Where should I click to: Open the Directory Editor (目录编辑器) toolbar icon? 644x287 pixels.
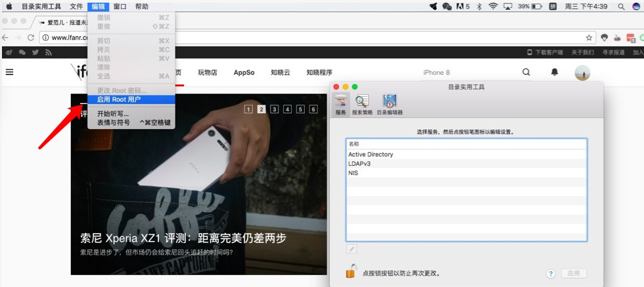click(389, 104)
